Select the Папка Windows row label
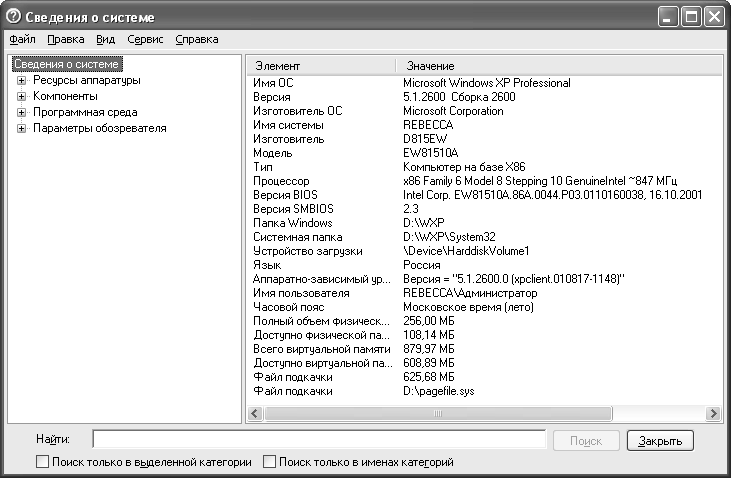 pos(293,223)
